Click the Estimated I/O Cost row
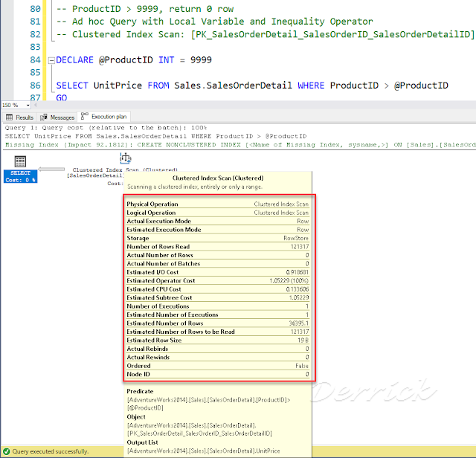 [x=217, y=272]
